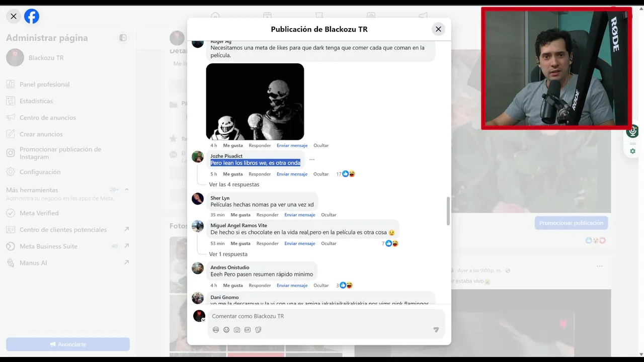Click Sher Lyn's profile avatar
This screenshot has height=362, width=644.
(198, 199)
